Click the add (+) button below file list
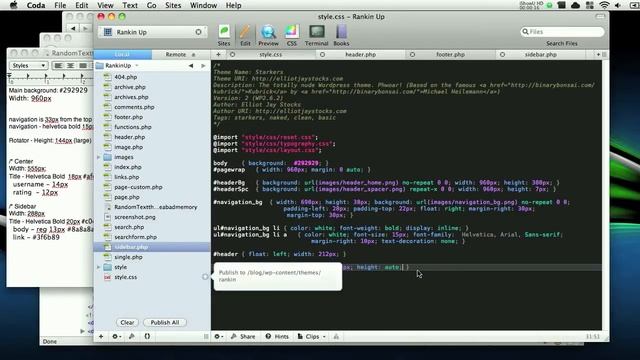Viewport: 640px width, 360px height. 101,336
